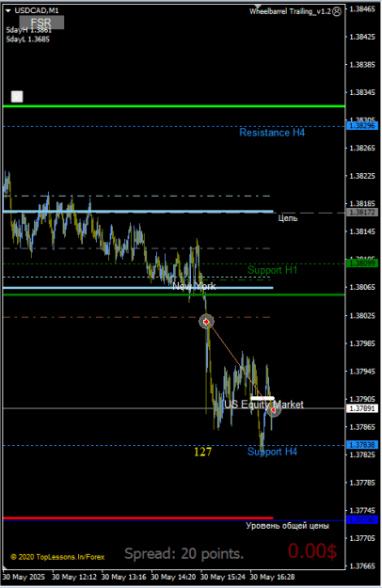Click the blue 1.38296 price tag
The image size is (382, 588).
(x=362, y=126)
